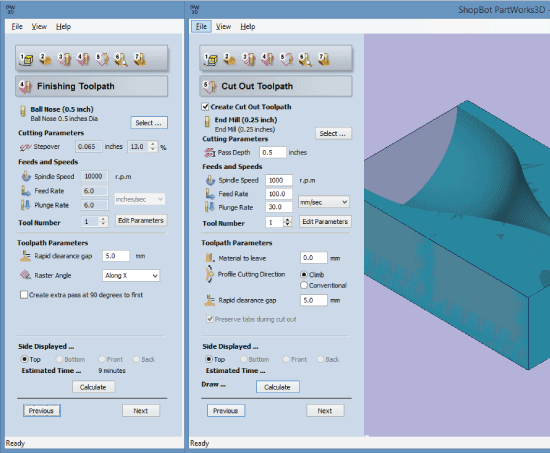Click the Pass Depth icon
Image resolution: width=550 pixels, height=453 pixels.
(x=209, y=152)
